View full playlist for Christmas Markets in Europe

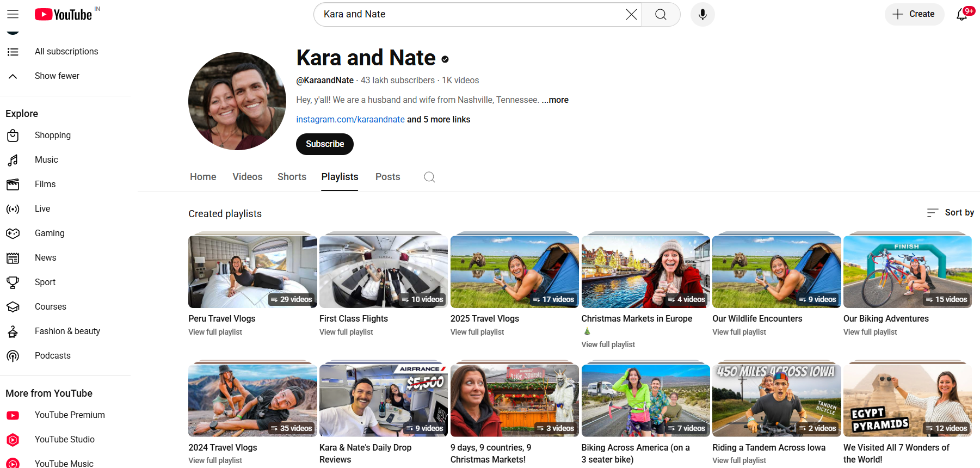point(608,344)
